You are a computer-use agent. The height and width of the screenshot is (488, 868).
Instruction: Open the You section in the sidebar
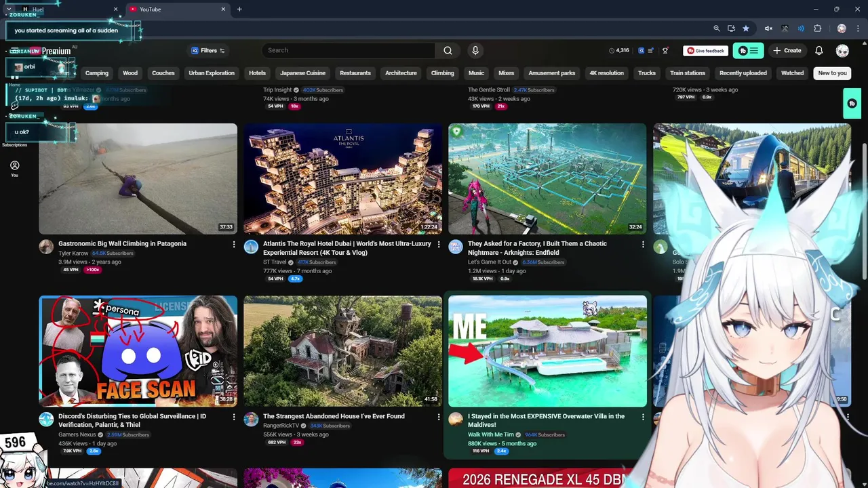tap(14, 169)
